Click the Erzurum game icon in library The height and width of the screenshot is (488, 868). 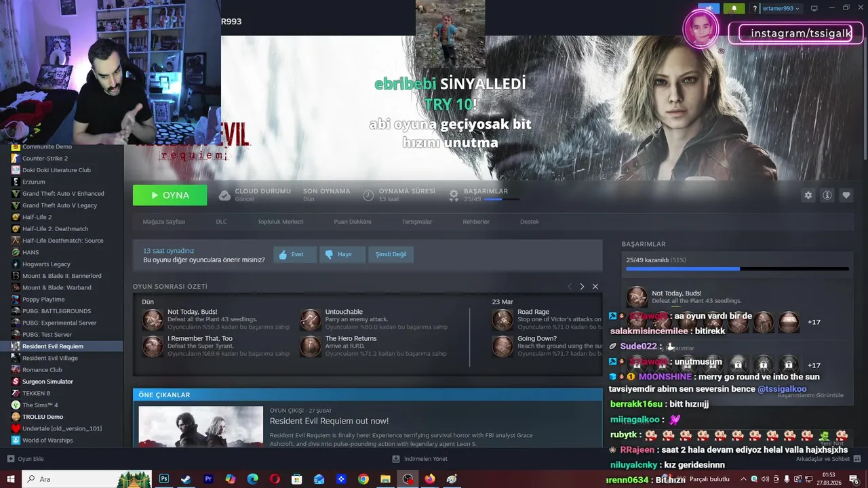(16, 182)
